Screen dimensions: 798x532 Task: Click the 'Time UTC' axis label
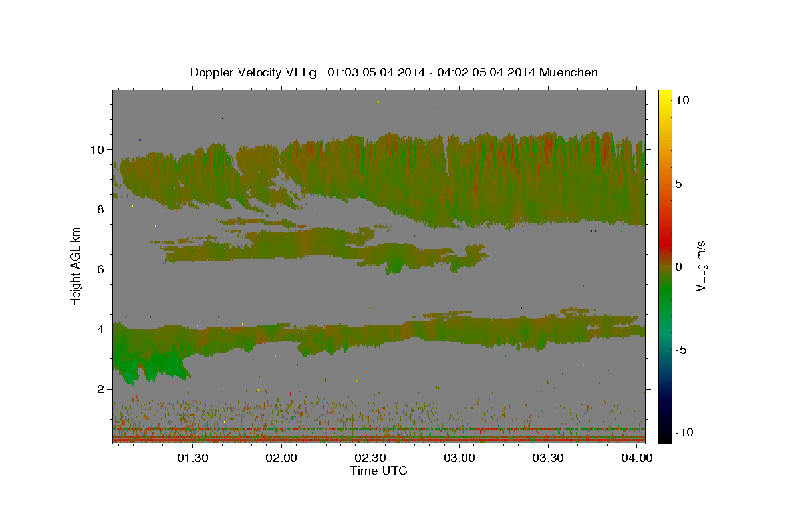click(x=378, y=471)
